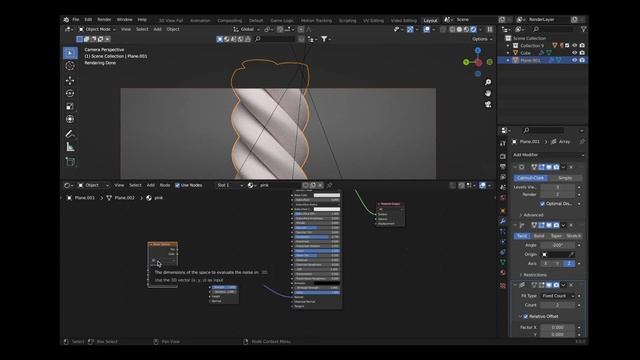Viewport: 640px width, 360px height.
Task: Pause viewport render preview
Action: coord(490,29)
